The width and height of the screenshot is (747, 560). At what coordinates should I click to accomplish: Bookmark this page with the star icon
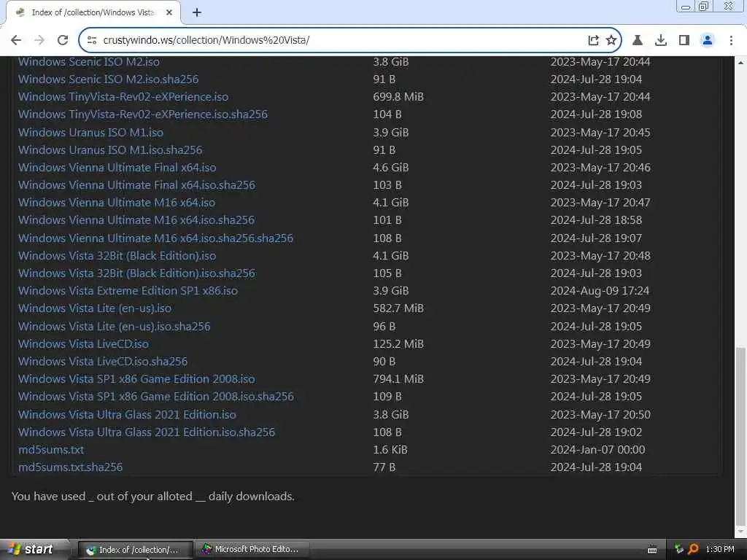pyautogui.click(x=611, y=41)
